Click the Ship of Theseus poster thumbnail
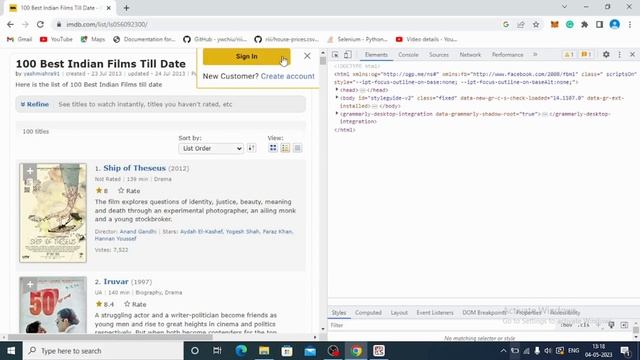 tap(53, 213)
